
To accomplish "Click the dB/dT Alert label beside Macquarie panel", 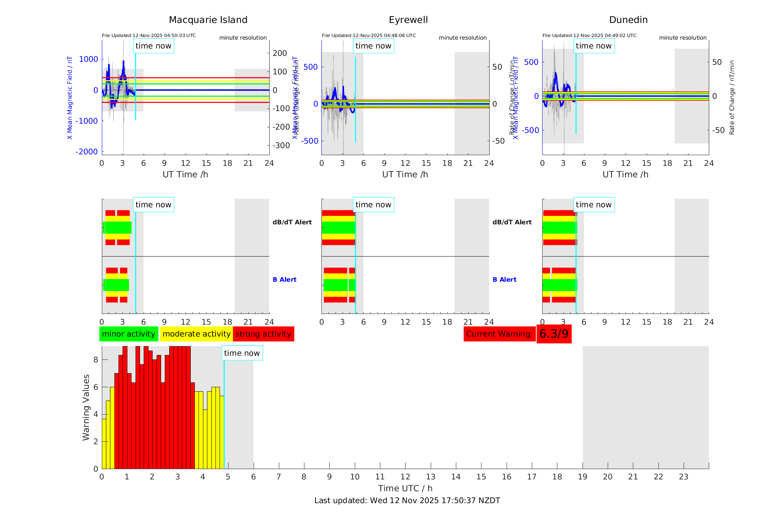I will coord(292,222).
